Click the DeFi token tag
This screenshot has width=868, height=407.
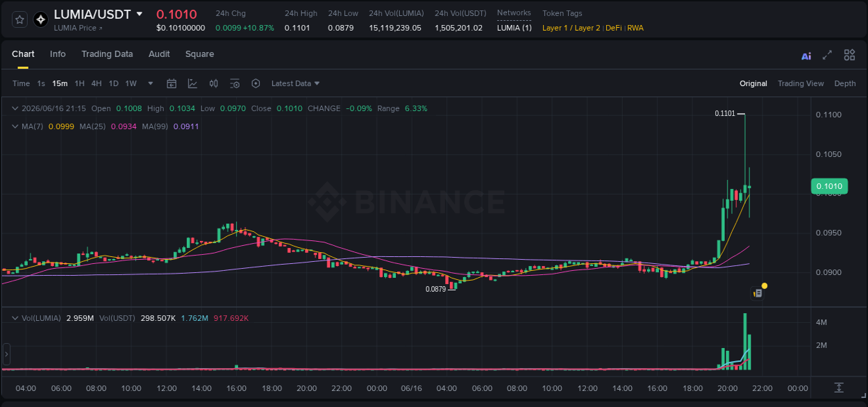coord(614,28)
